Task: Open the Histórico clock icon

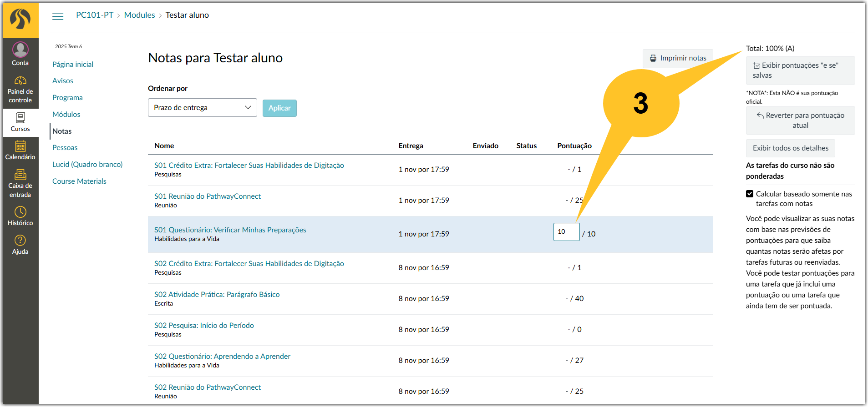Action: (20, 212)
